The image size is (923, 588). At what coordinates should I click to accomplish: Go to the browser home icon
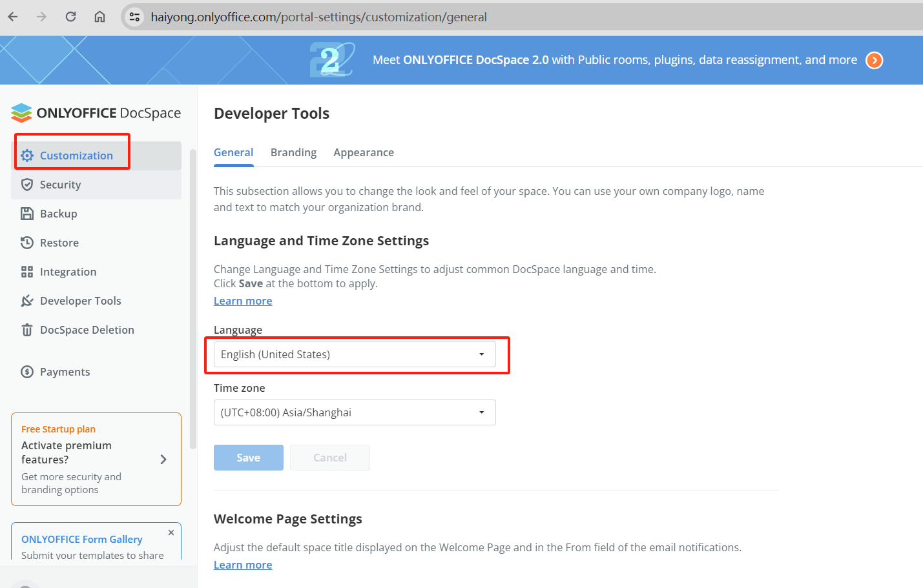99,17
